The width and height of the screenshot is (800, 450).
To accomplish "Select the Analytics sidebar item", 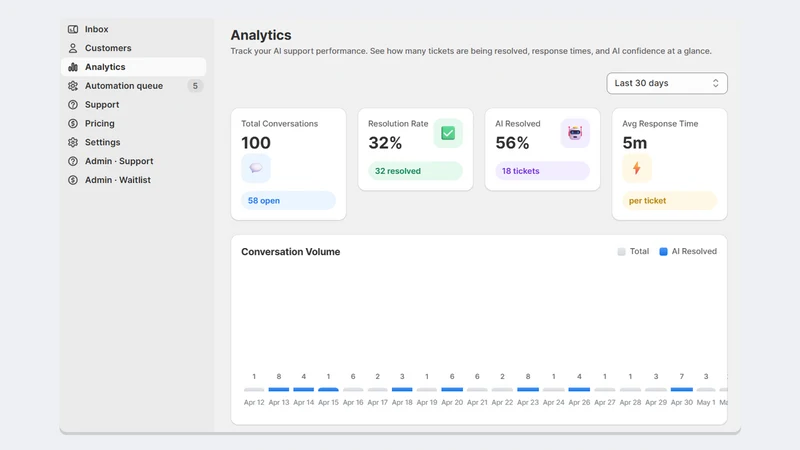I will [x=134, y=67].
